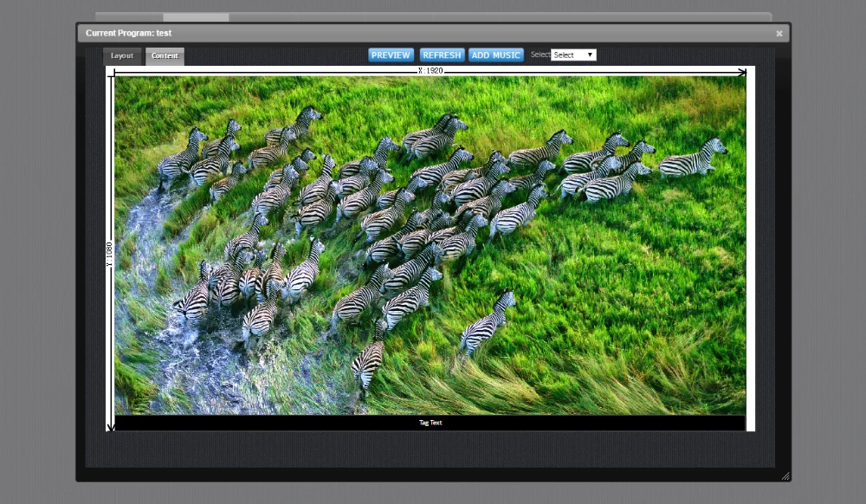The height and width of the screenshot is (504, 866).
Task: Click the ADD MUSIC button
Action: pos(496,55)
